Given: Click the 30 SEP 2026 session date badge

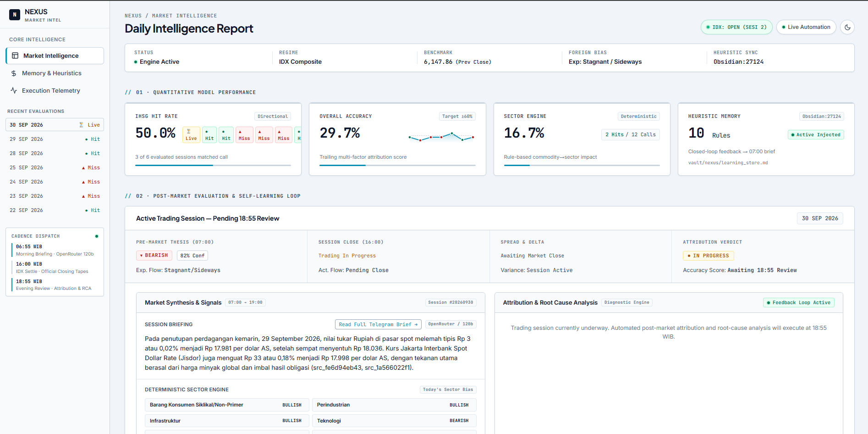Looking at the screenshot, I should click(x=820, y=218).
